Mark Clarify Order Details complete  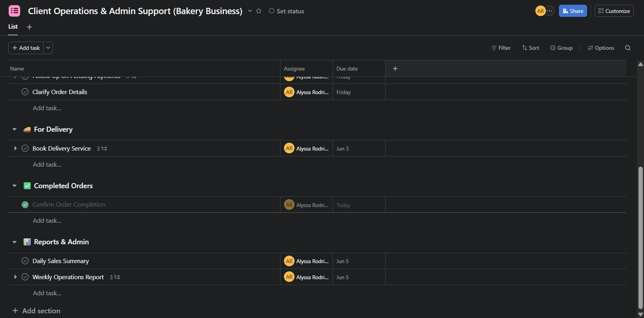(x=25, y=92)
